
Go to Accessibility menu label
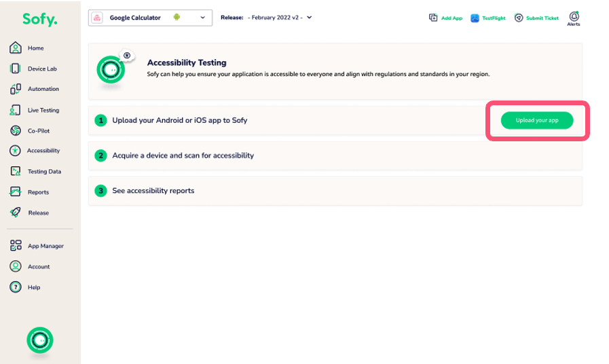pos(43,151)
